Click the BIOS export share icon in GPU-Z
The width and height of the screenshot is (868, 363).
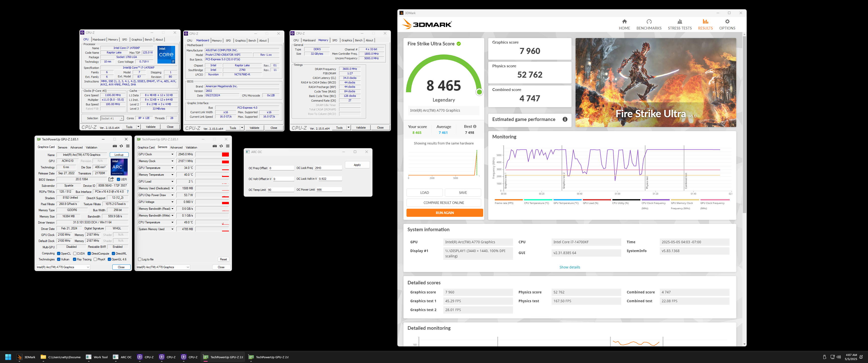click(x=111, y=179)
